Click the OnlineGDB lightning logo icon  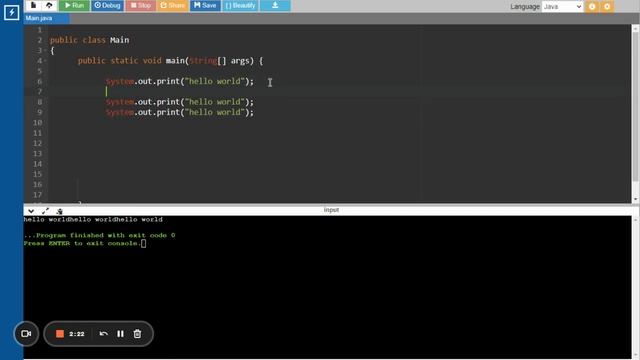pos(11,12)
